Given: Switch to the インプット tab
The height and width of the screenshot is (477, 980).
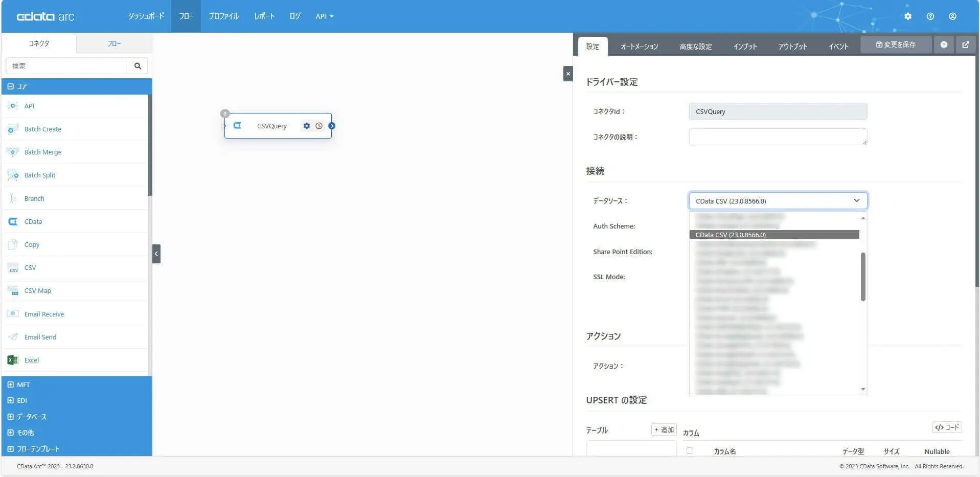Looking at the screenshot, I should [x=745, y=47].
